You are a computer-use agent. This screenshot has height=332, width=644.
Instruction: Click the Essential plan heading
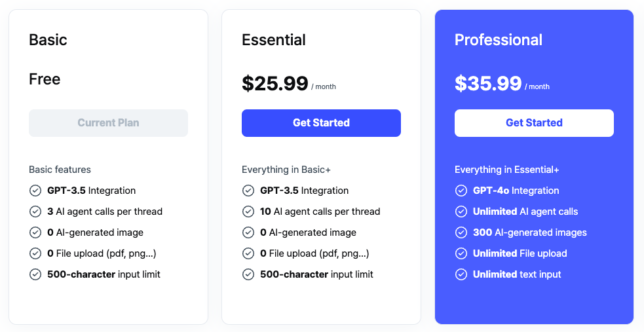click(x=274, y=40)
